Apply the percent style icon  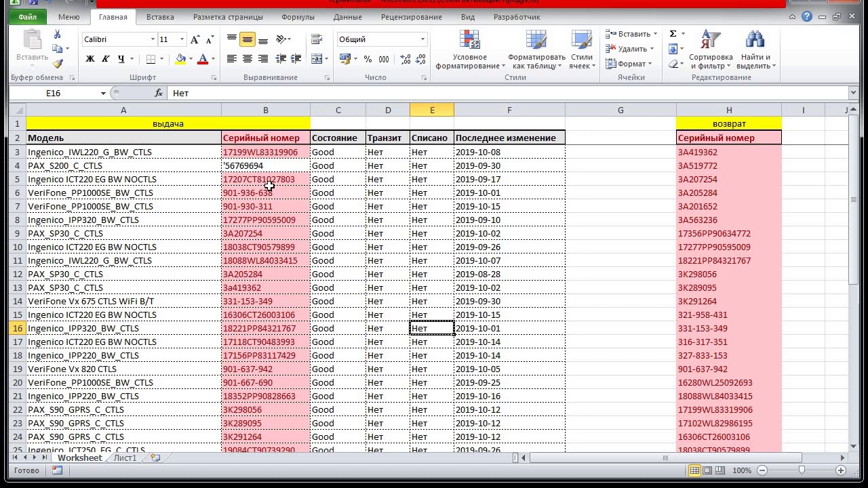pyautogui.click(x=368, y=59)
